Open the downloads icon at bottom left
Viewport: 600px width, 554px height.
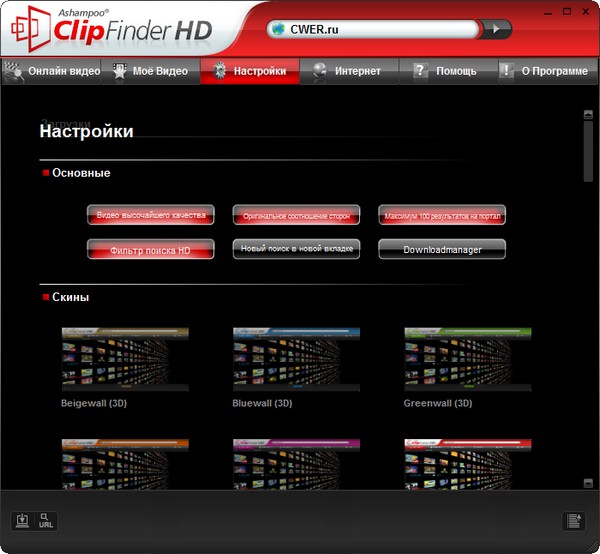[x=22, y=520]
